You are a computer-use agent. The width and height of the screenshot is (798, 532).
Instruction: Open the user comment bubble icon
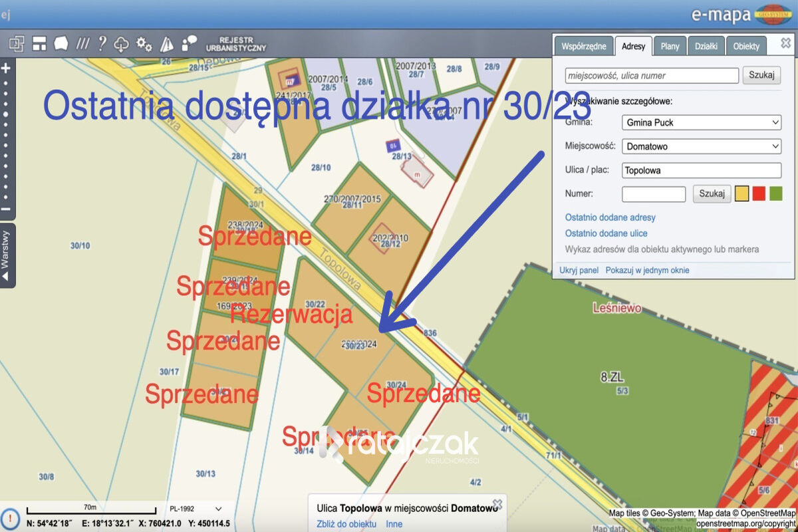point(189,44)
